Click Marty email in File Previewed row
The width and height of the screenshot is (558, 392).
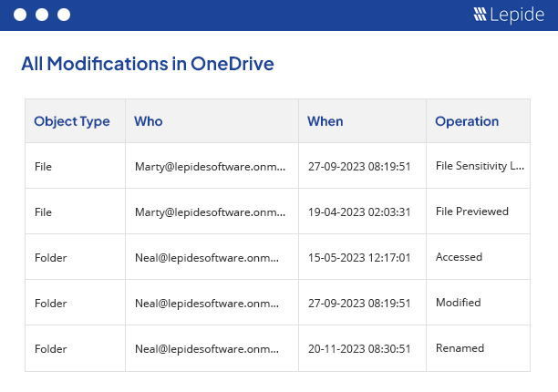[210, 212]
